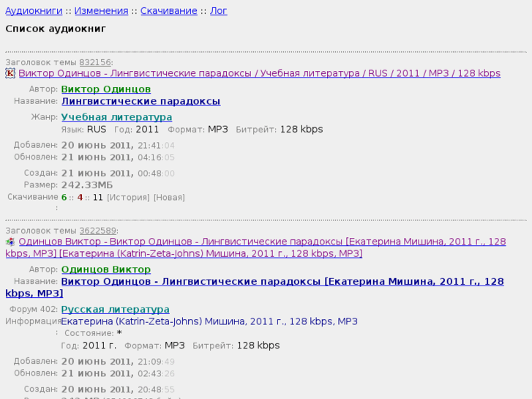
Task: Open author link Одинцов Виктор
Action: click(x=106, y=269)
